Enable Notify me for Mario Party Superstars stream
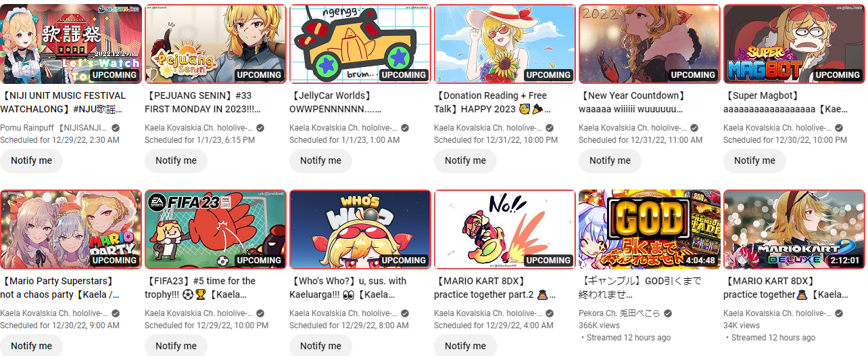This screenshot has width=868, height=356. (31, 346)
